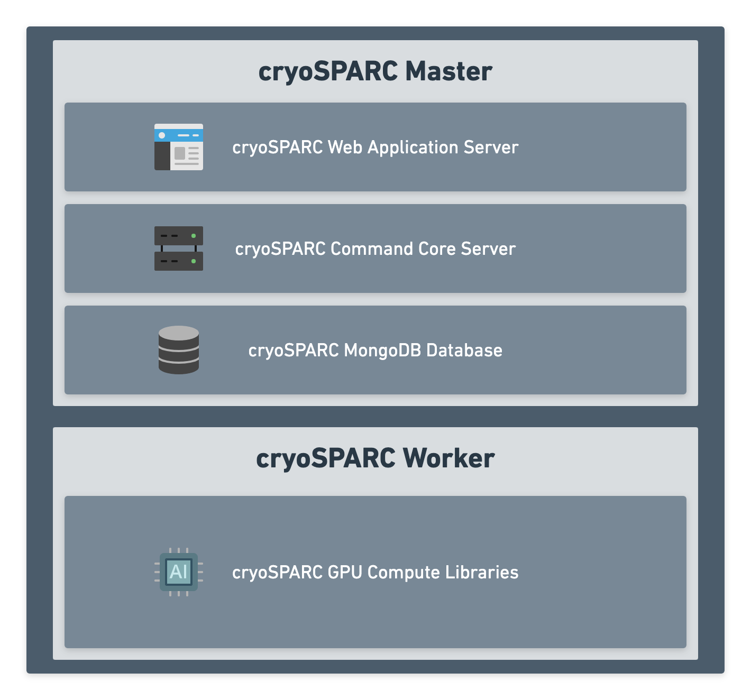This screenshot has height=700, width=751.
Task: Select the server rack icon for Command Core Server
Action: (178, 248)
